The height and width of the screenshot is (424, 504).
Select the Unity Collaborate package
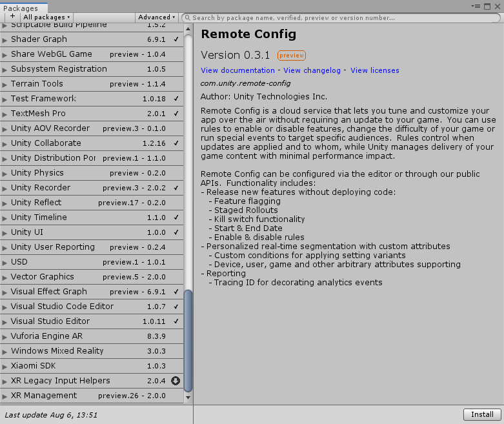tap(92, 143)
